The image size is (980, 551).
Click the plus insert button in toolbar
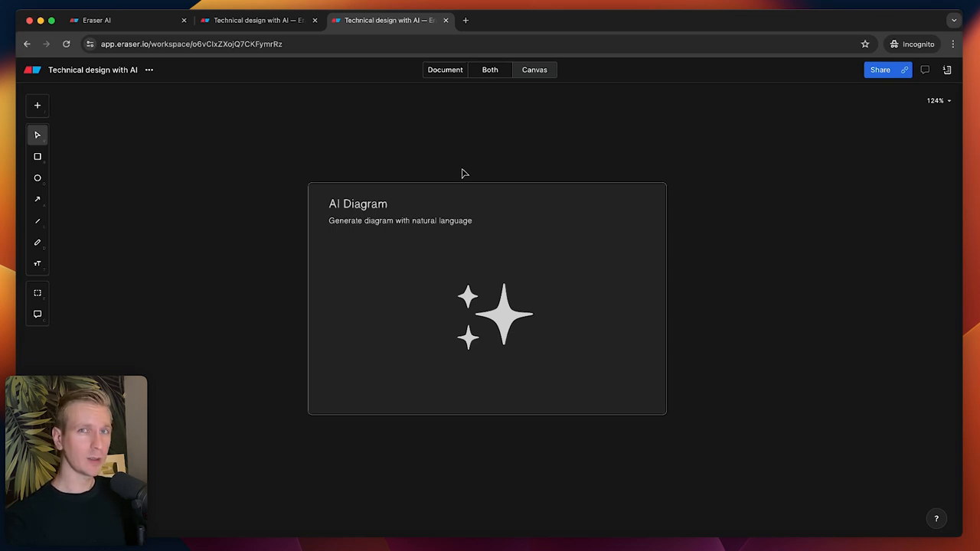pos(38,106)
